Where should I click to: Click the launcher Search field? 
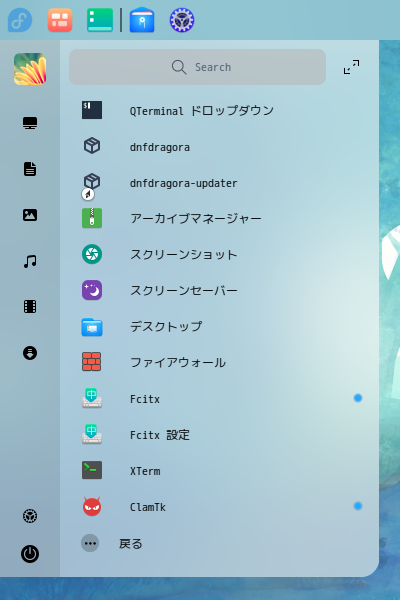pyautogui.click(x=198, y=67)
